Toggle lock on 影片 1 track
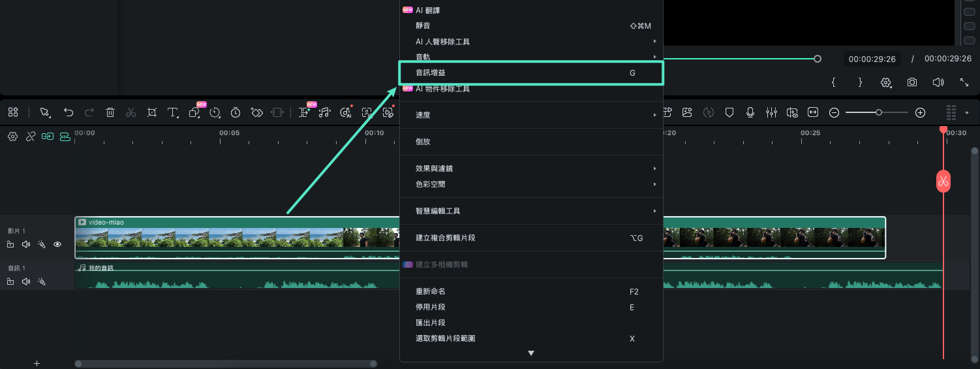 10,244
